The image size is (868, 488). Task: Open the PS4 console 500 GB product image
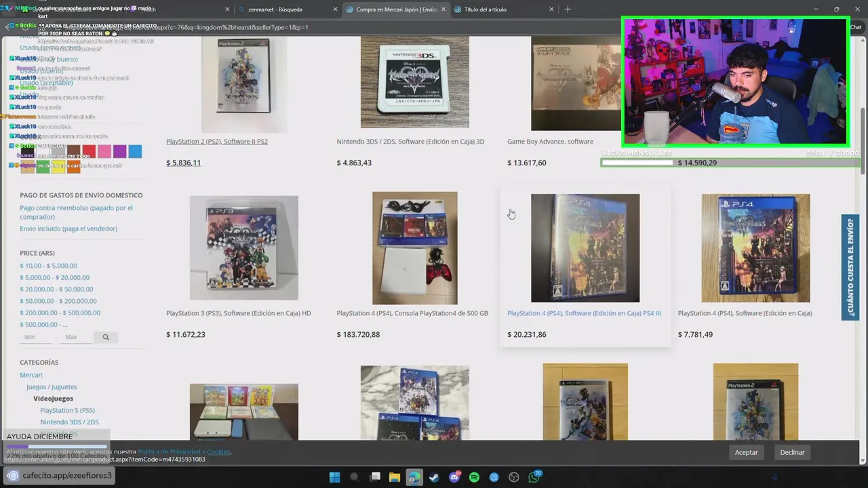(414, 248)
